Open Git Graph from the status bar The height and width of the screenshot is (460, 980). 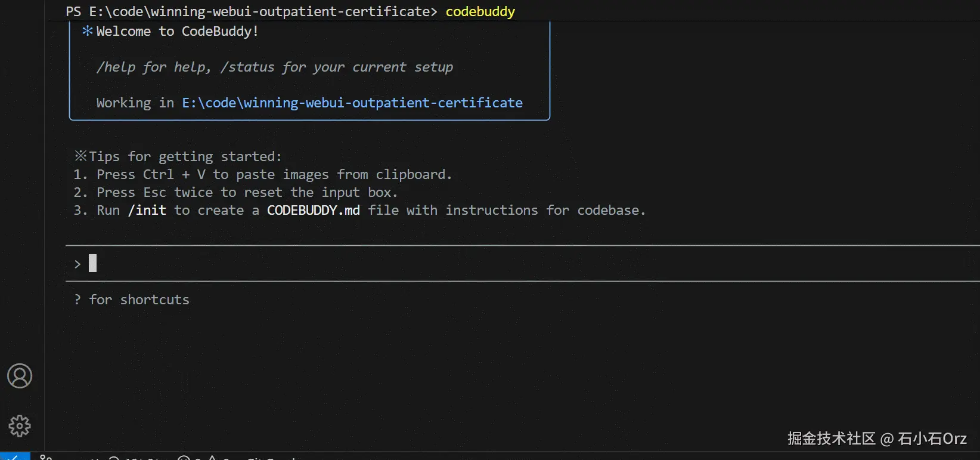[271, 458]
